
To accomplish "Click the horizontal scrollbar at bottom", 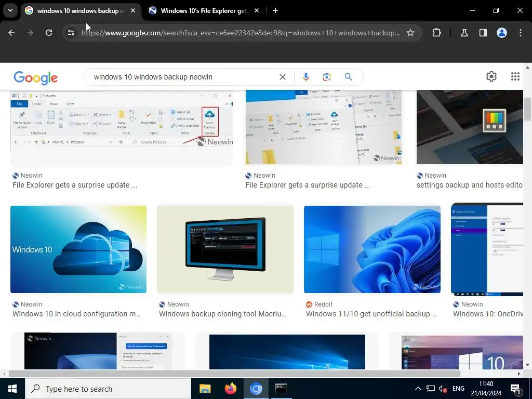I will pos(234,374).
